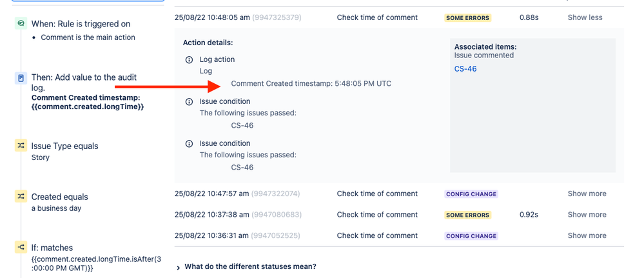Click the green comment trigger icon

(x=21, y=23)
